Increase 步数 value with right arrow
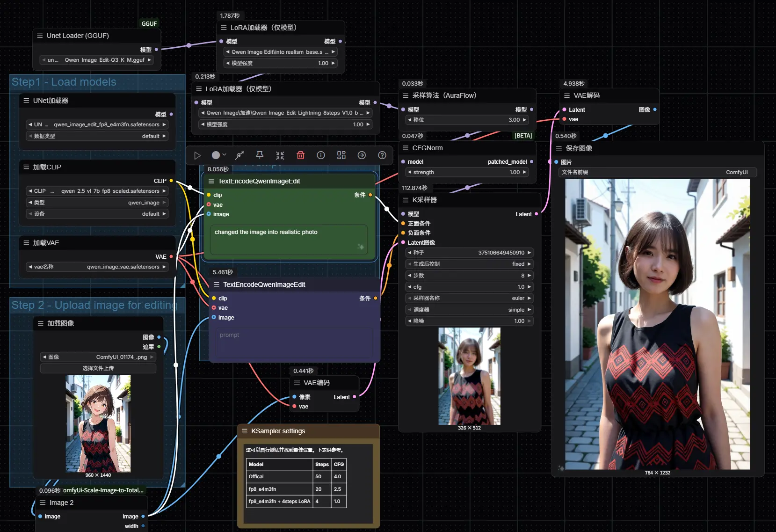This screenshot has width=776, height=532. pos(529,276)
